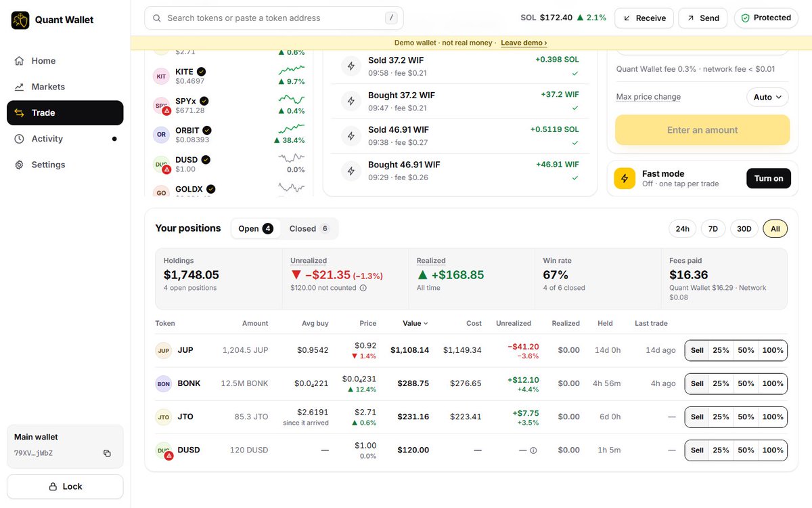The width and height of the screenshot is (812, 508).
Task: Click lightning icon for Bought 46.91 WIF
Action: pos(351,171)
